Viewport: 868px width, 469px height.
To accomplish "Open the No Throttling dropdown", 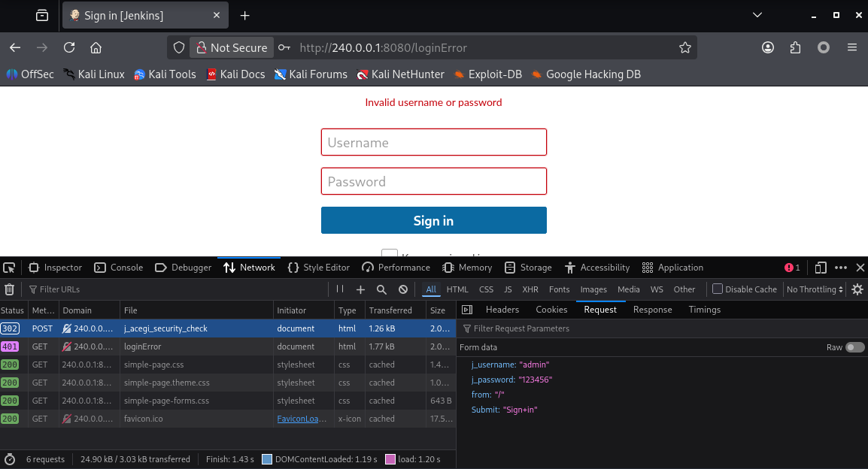I will [x=815, y=289].
